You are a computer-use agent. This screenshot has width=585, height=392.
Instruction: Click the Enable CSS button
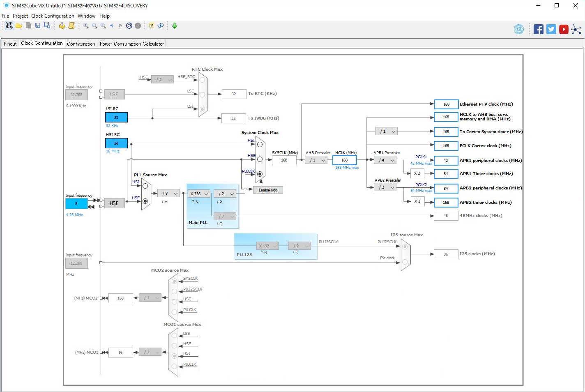267,189
